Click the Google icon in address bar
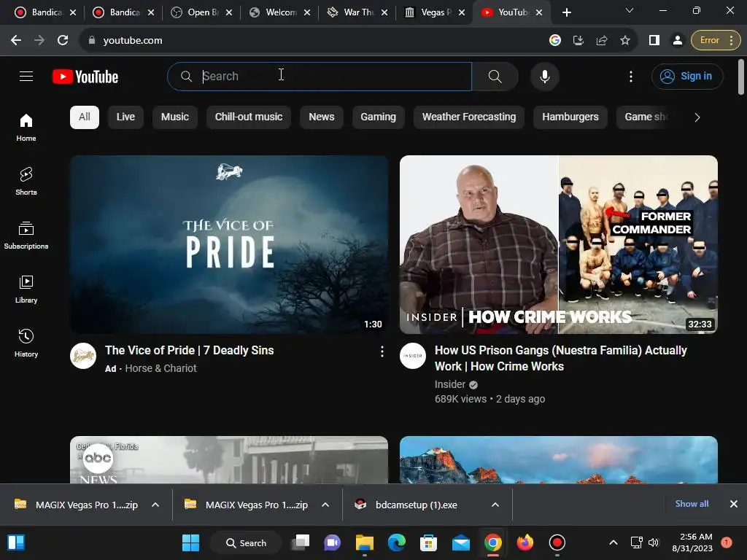The width and height of the screenshot is (747, 560). click(x=555, y=41)
